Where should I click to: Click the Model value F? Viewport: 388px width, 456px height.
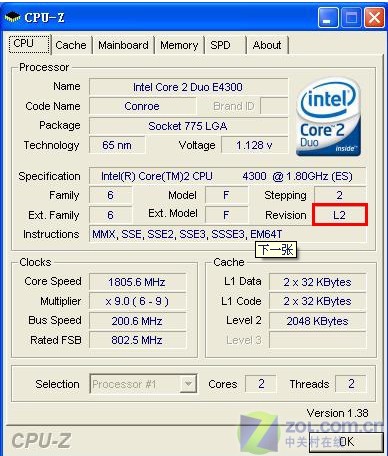(226, 195)
